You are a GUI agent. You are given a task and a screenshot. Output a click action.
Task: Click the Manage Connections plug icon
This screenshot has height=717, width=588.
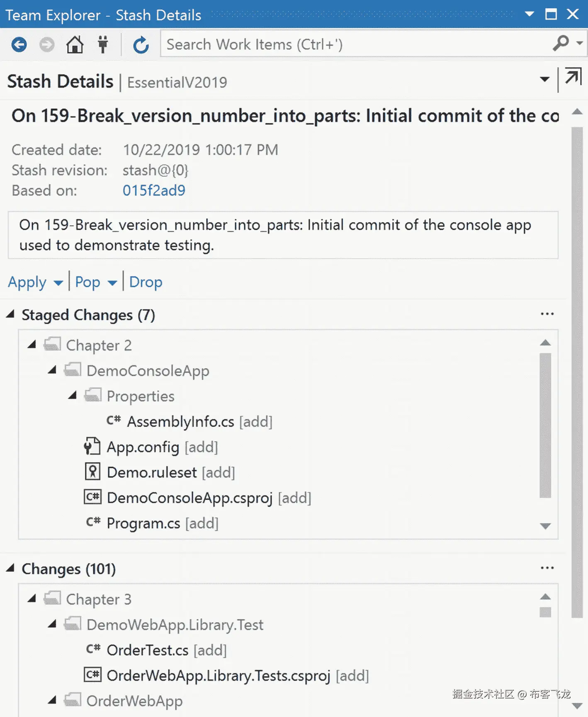tap(103, 44)
